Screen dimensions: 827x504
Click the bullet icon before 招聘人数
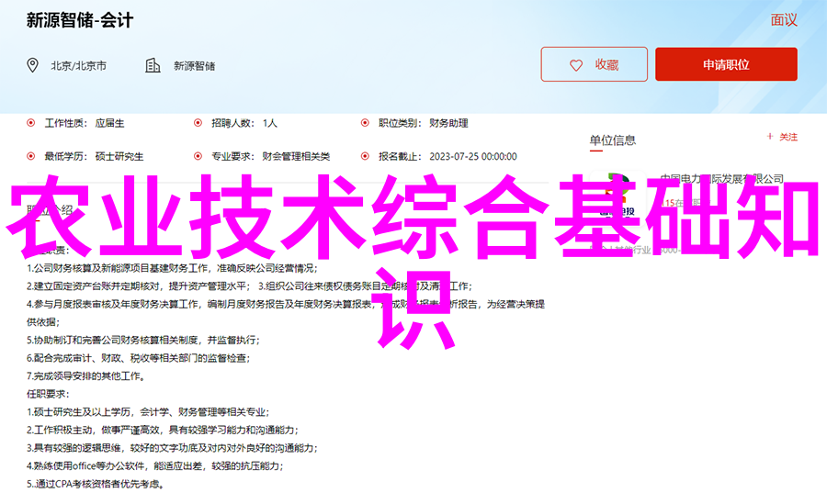[x=198, y=122]
